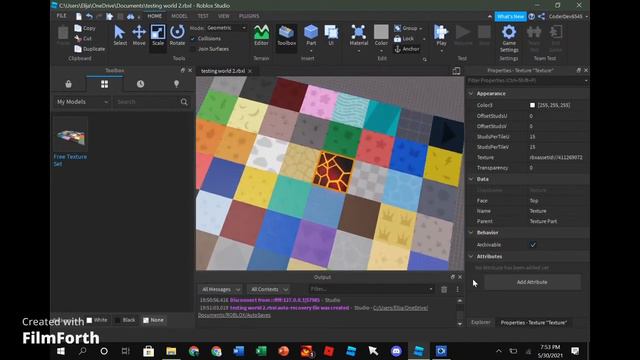Click the Color3 white property swatch
Screen dimensions: 640x360
tap(532, 105)
